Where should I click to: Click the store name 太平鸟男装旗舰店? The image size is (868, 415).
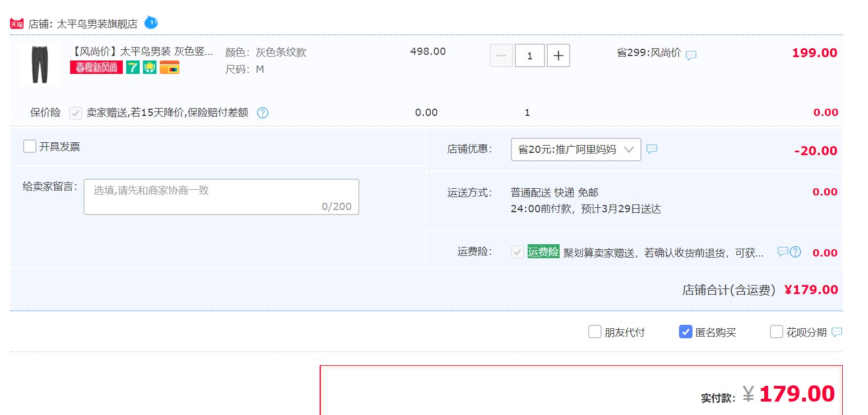(x=97, y=24)
